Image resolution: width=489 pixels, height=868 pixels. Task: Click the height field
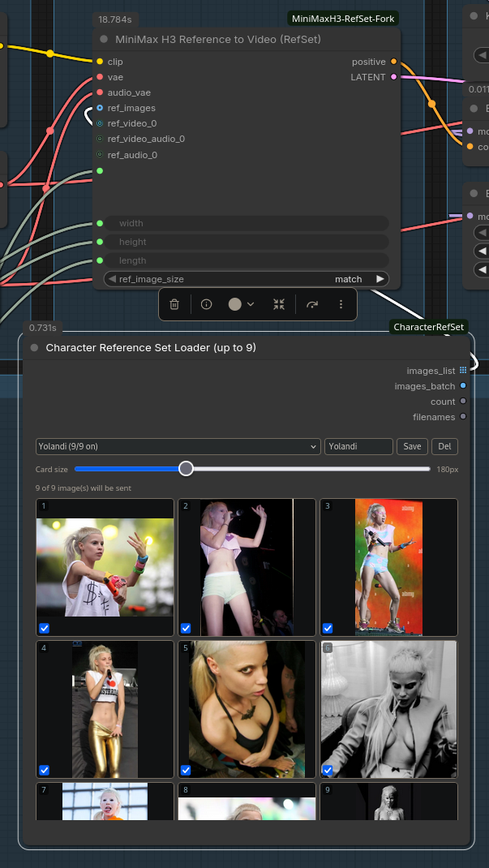(247, 242)
